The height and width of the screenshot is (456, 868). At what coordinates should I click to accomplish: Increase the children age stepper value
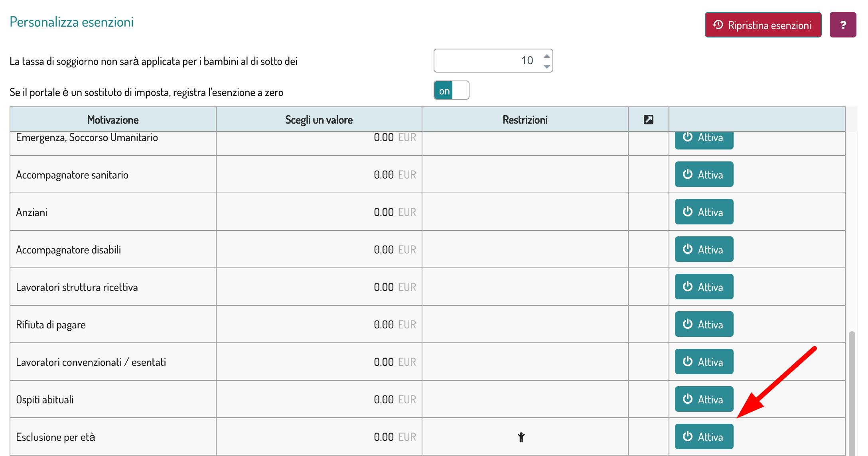click(x=547, y=56)
